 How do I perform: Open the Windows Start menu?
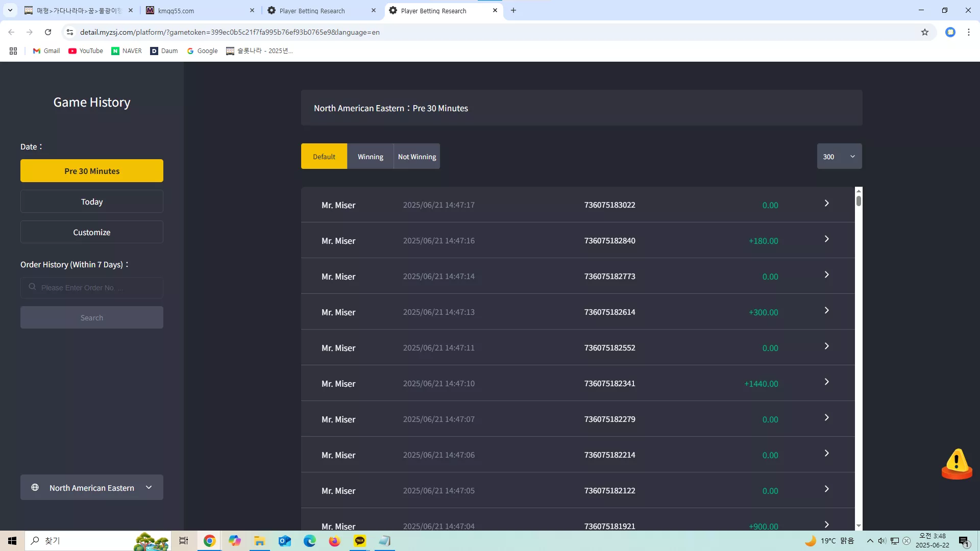12,541
